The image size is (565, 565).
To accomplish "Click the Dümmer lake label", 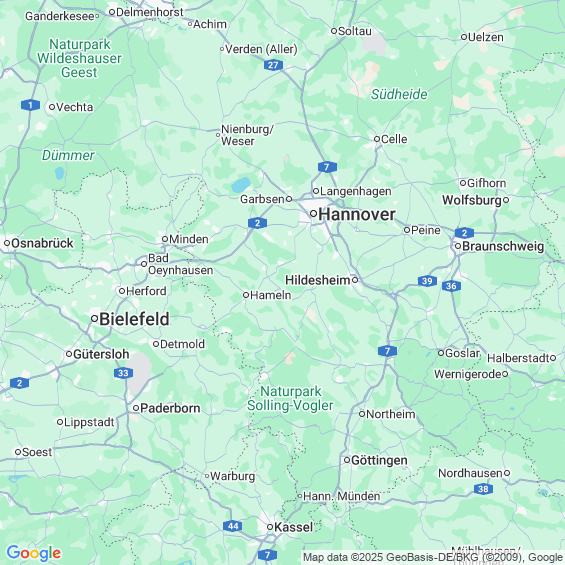I will click(68, 155).
